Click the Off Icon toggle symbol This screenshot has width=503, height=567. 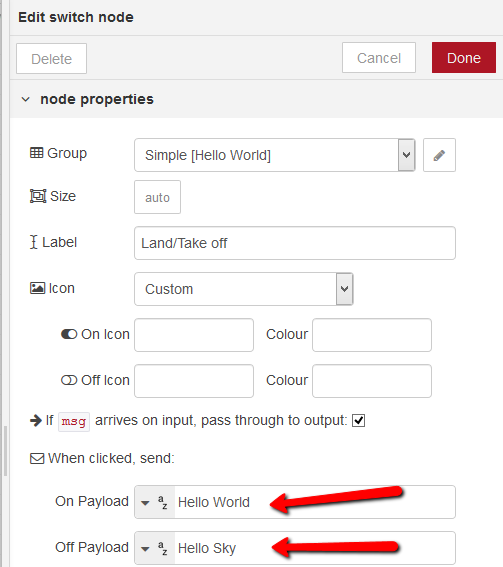[x=69, y=380]
